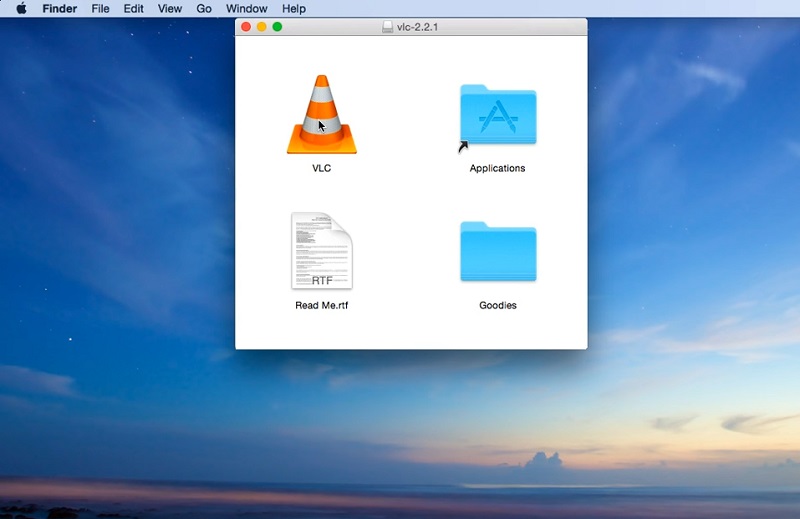Image resolution: width=800 pixels, height=519 pixels.
Task: Open the View menu
Action: 170,8
